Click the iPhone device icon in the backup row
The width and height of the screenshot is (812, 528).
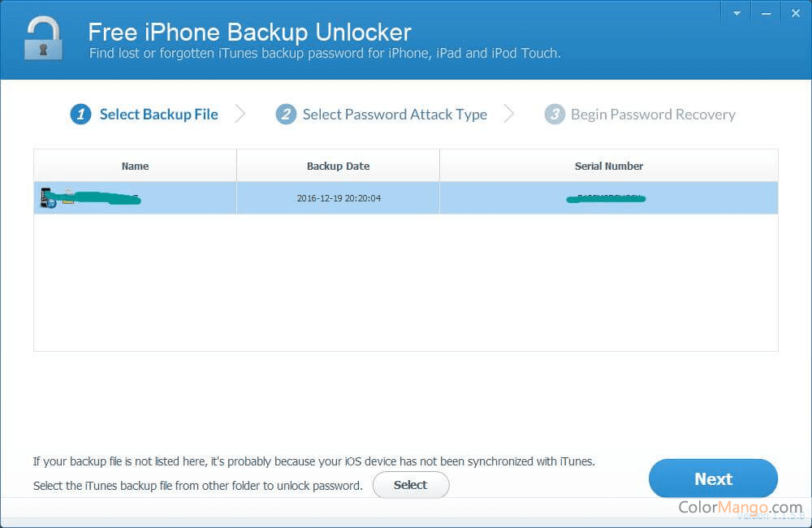point(47,198)
